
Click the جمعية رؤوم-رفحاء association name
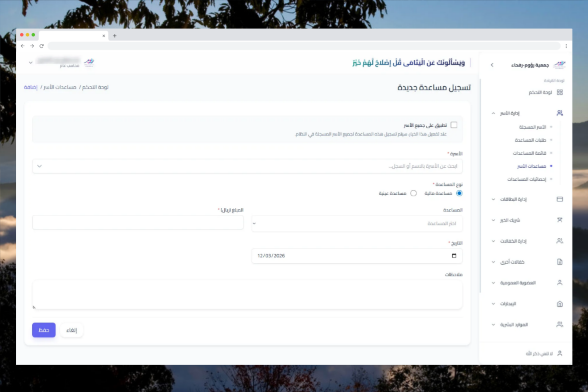tap(530, 65)
